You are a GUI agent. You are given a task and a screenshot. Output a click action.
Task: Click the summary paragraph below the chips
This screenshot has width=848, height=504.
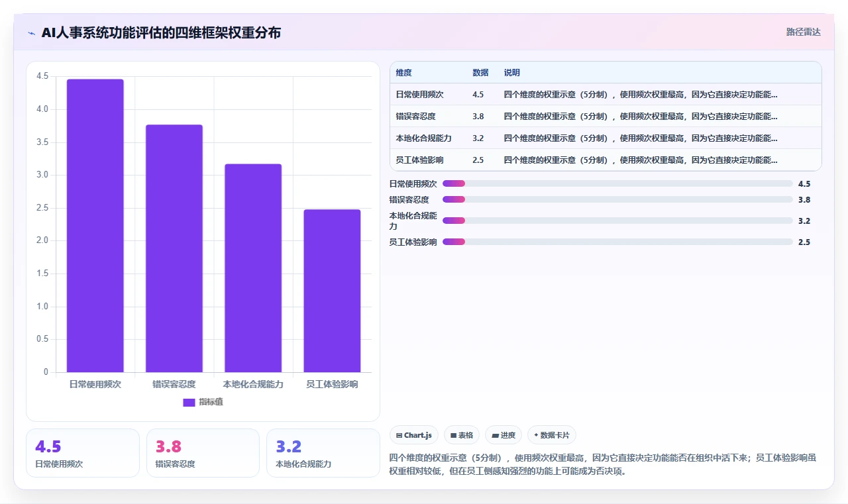tap(604, 464)
